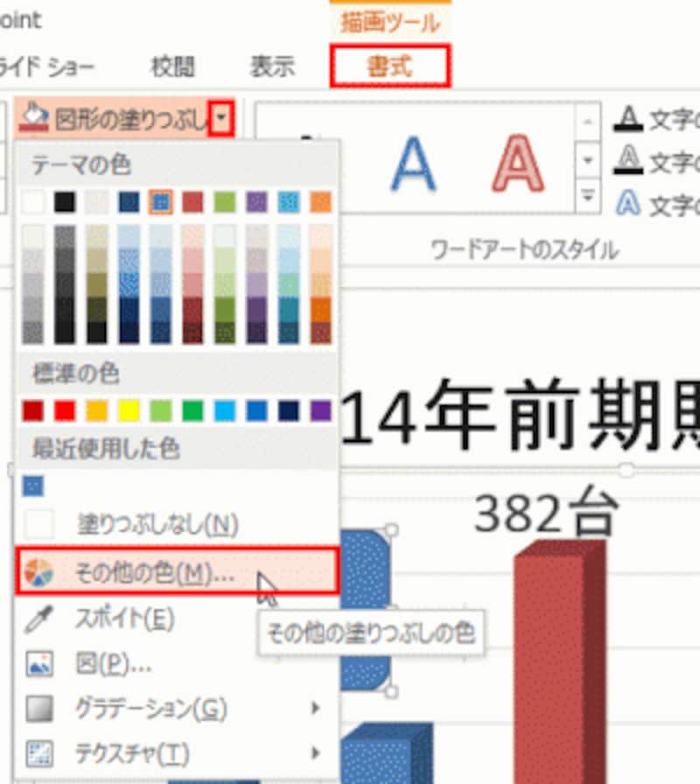This screenshot has width=700, height=784.
Task: Choose その他の色(M)... menu entry
Action: tap(177, 571)
